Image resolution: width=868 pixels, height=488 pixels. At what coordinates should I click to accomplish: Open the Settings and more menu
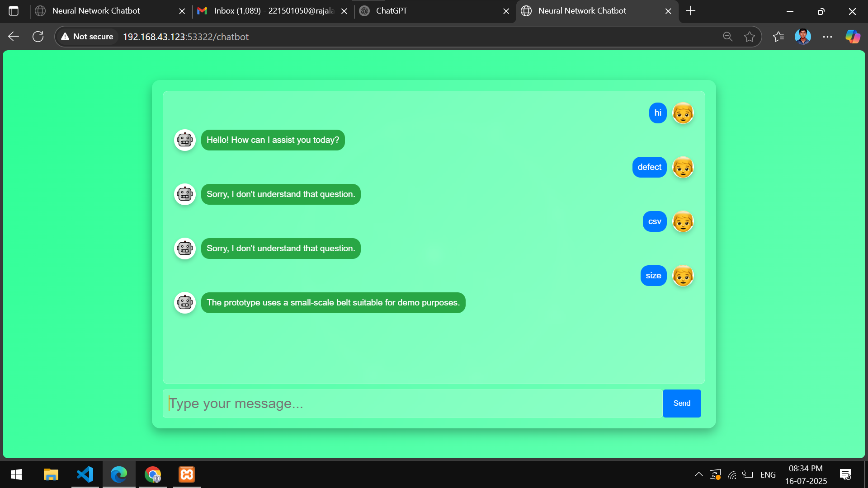(x=827, y=37)
